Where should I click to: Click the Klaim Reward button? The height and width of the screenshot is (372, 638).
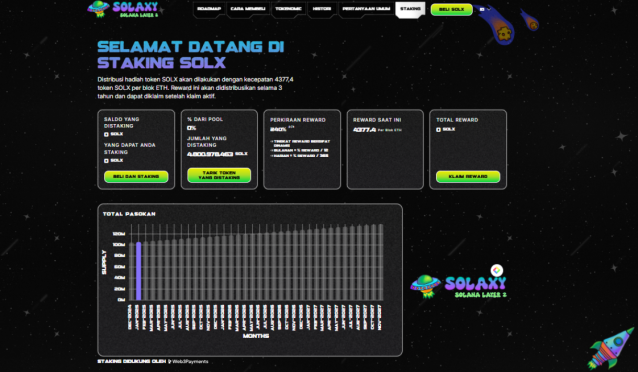pos(468,176)
